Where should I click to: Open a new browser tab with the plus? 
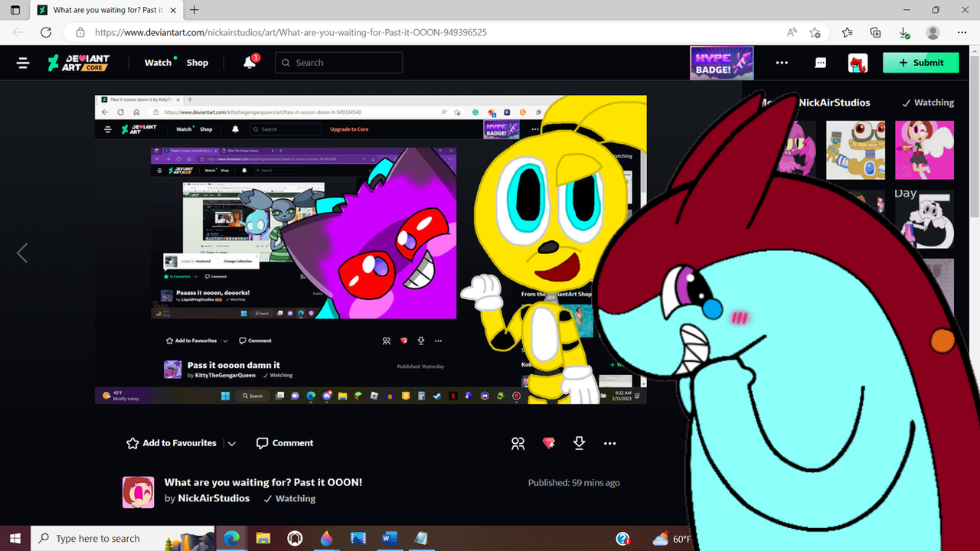click(x=194, y=10)
